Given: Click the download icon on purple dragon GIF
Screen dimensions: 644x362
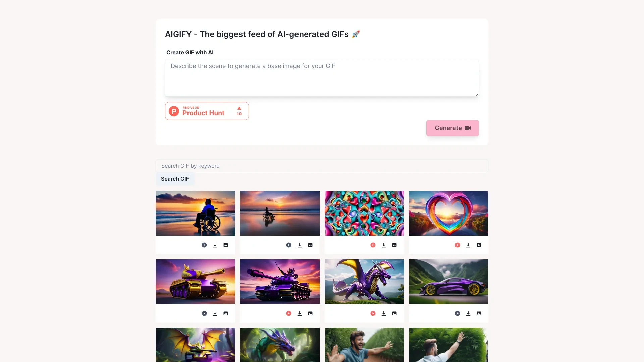Looking at the screenshot, I should click(x=383, y=313).
